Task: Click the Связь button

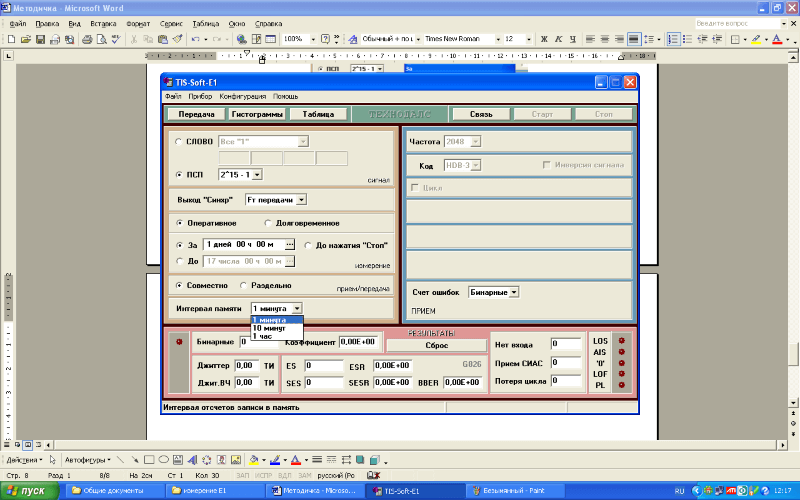Action: coord(481,114)
